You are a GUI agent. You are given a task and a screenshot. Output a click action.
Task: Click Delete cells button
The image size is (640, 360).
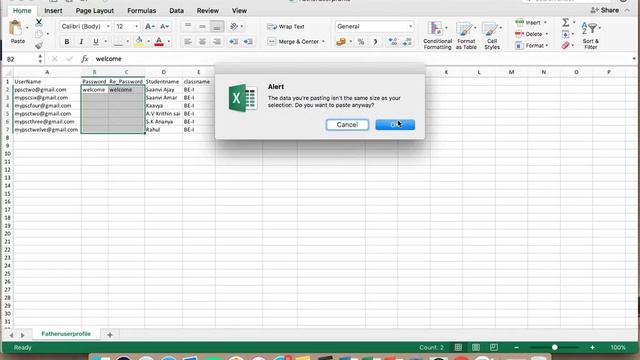(x=531, y=34)
